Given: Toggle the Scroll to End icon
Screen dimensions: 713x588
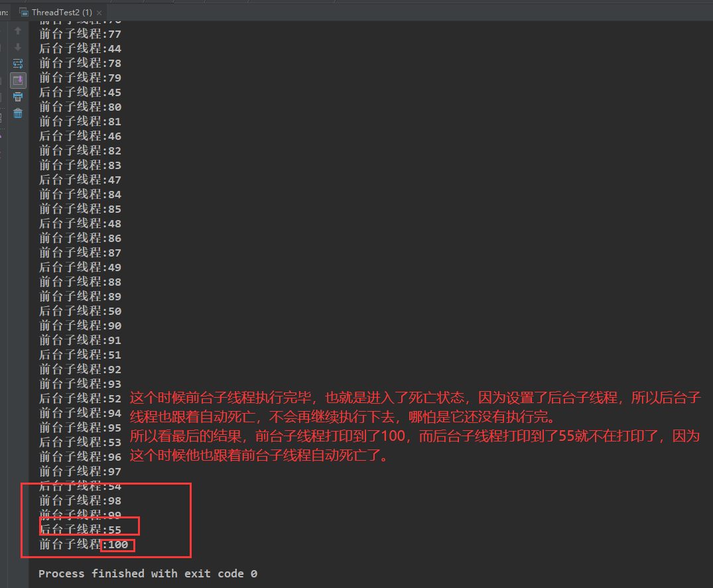Looking at the screenshot, I should pos(18,80).
